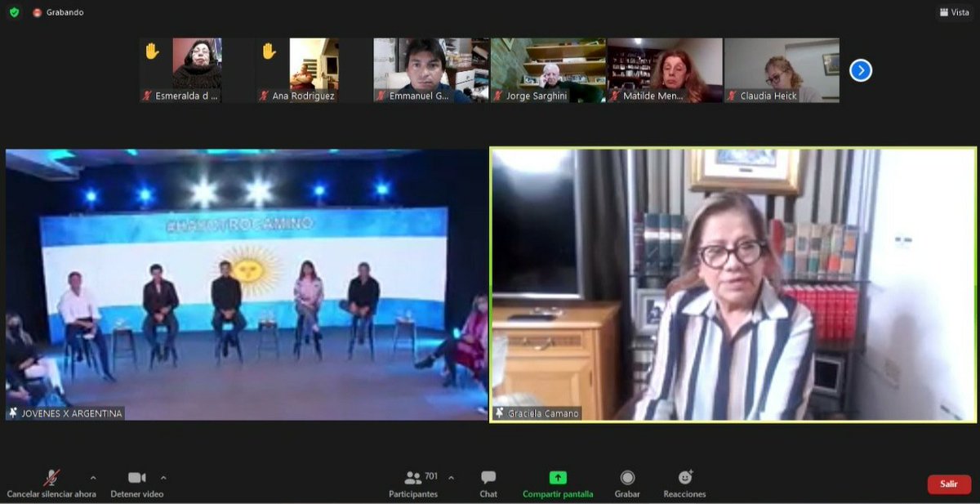Select Ana Rodriguez participant video thumbnail
This screenshot has height=504, width=980.
(x=314, y=70)
